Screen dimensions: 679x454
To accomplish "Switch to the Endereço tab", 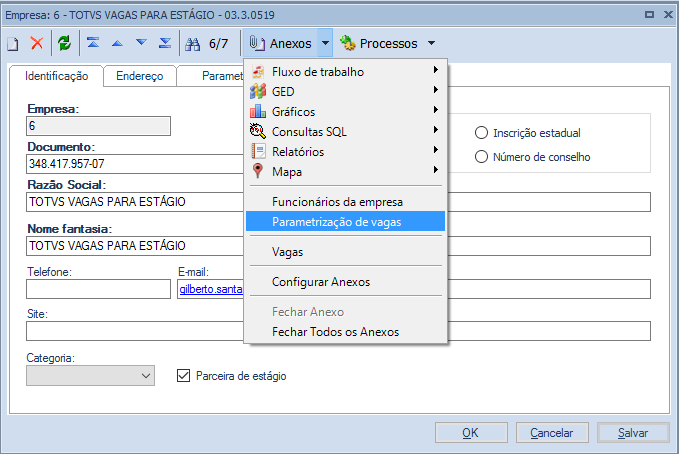I will [139, 76].
